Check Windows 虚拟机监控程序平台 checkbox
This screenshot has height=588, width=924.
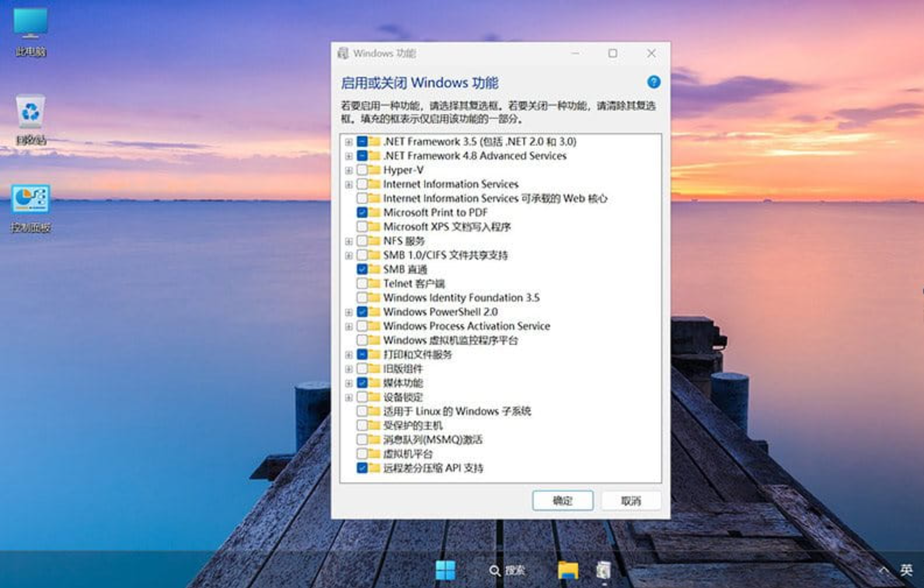point(362,340)
